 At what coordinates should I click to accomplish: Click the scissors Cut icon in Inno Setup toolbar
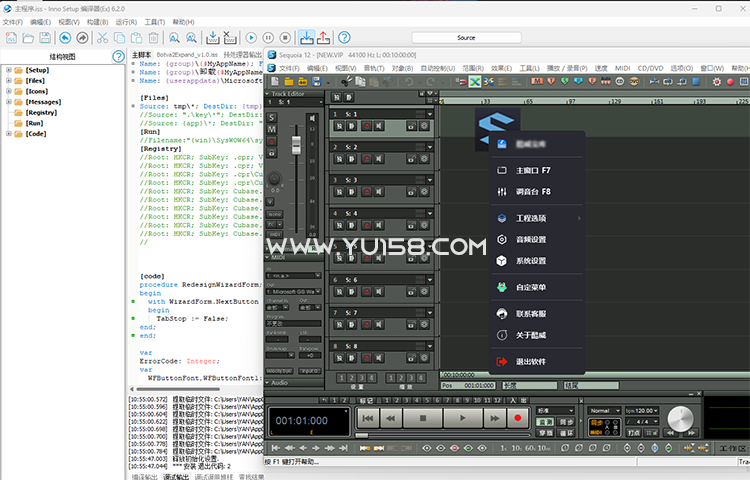pyautogui.click(x=102, y=38)
